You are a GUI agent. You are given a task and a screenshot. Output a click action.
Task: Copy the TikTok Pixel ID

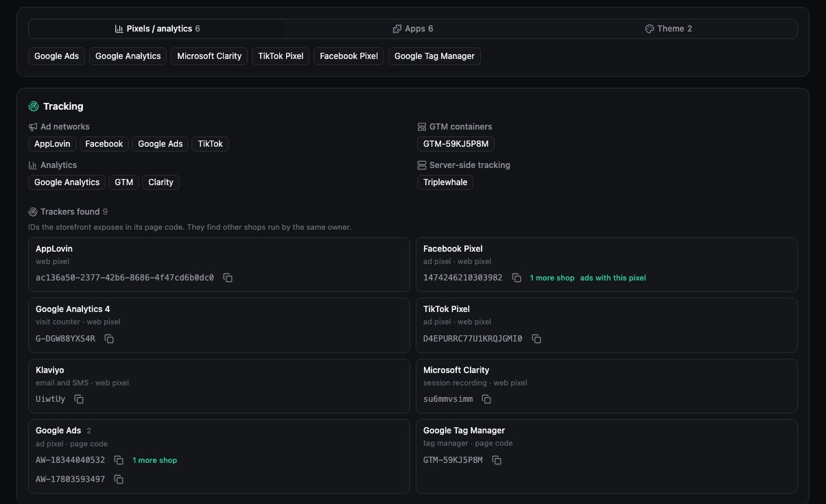point(536,339)
